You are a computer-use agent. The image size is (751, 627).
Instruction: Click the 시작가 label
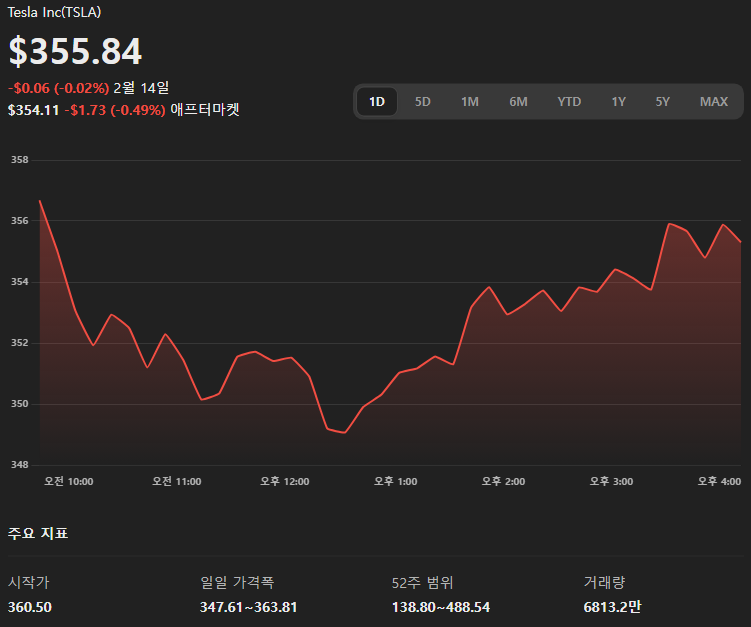28,582
